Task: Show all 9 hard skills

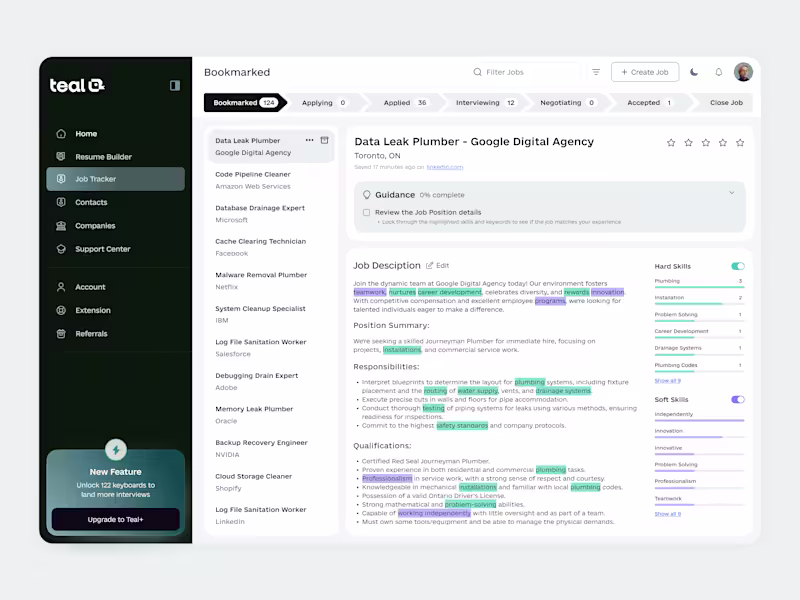Action: pyautogui.click(x=667, y=381)
